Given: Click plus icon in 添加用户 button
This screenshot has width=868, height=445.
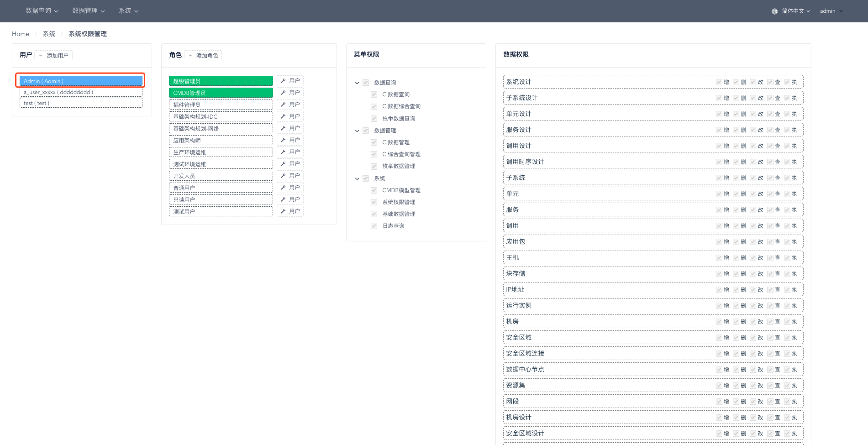Looking at the screenshot, I should click(41, 56).
